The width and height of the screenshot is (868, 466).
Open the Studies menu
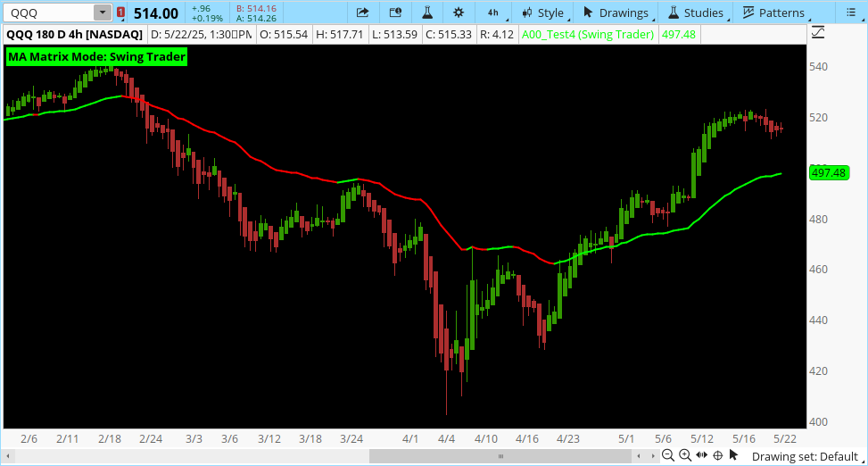[694, 12]
